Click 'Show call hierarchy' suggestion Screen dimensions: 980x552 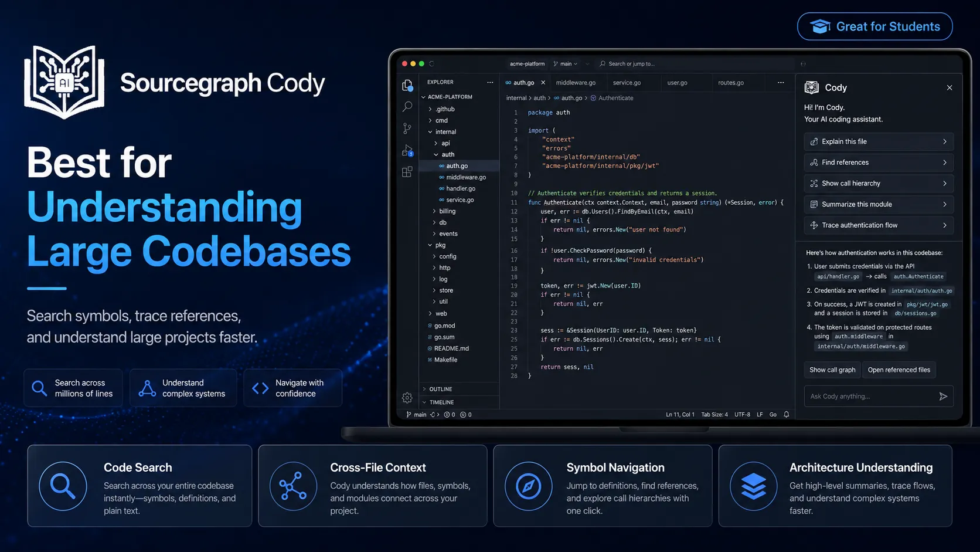(879, 184)
